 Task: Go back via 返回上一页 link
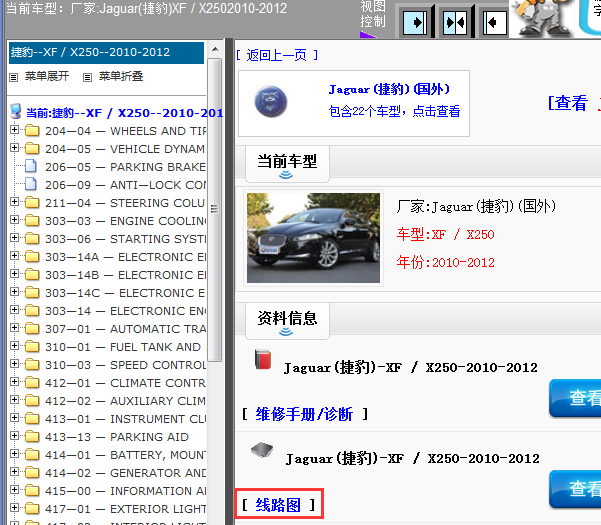277,56
